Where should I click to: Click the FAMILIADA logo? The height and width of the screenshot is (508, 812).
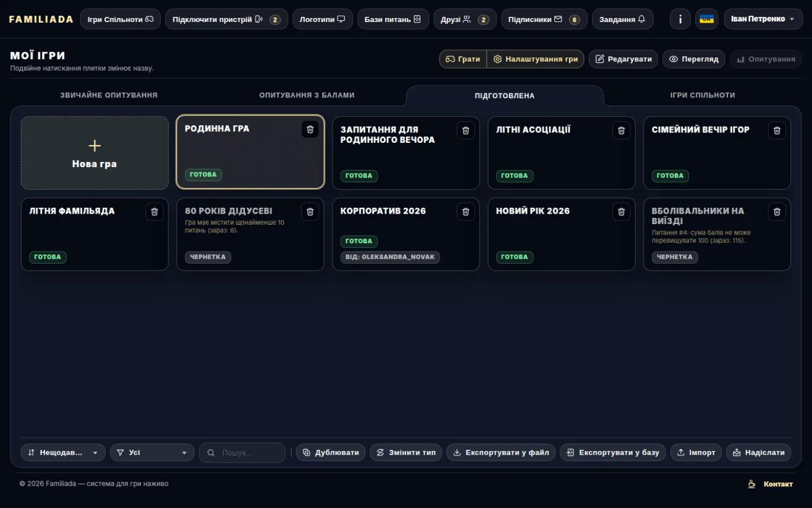coord(41,19)
